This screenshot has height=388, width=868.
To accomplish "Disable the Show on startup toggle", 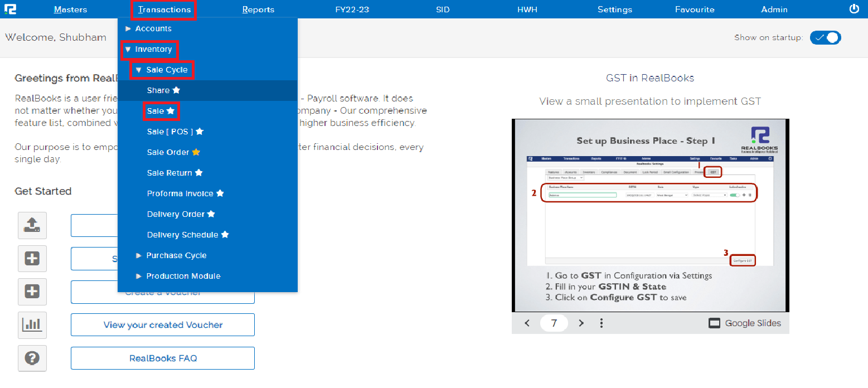I will (825, 37).
